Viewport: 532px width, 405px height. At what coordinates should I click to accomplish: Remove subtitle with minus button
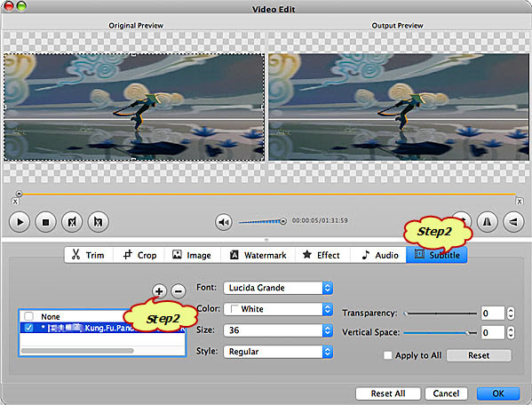tap(179, 291)
